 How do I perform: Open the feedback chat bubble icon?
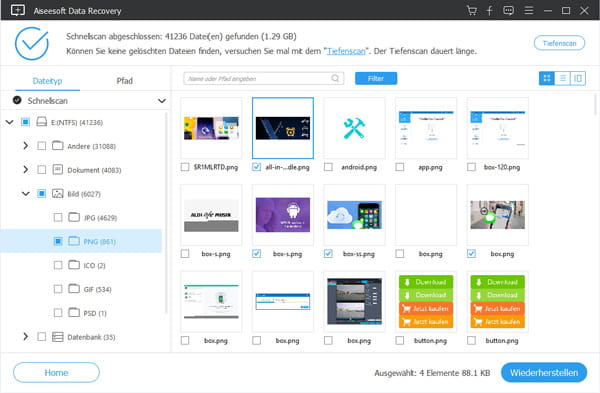point(509,10)
